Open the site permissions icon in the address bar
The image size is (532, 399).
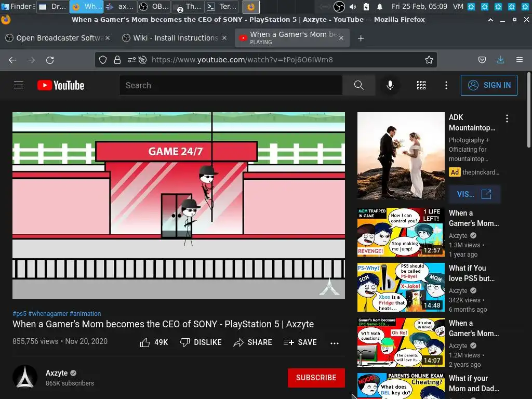pos(131,60)
